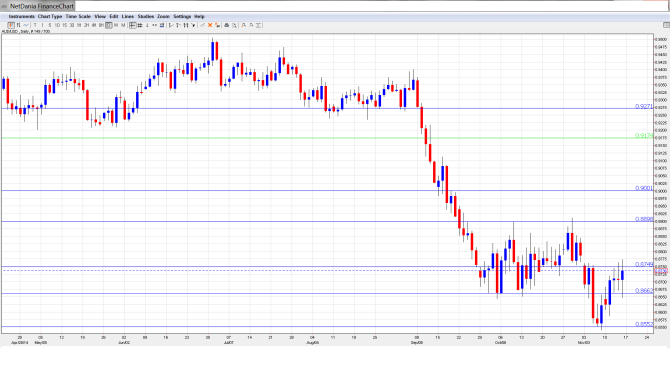670x376 pixels.
Task: Select line chart type icon
Action: coord(26,25)
